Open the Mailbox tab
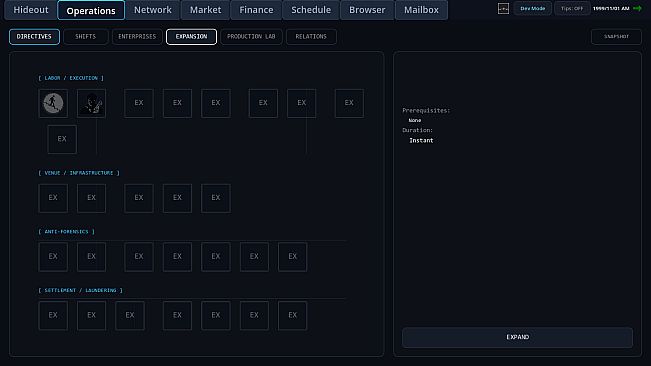This screenshot has height=366, width=651. (421, 10)
